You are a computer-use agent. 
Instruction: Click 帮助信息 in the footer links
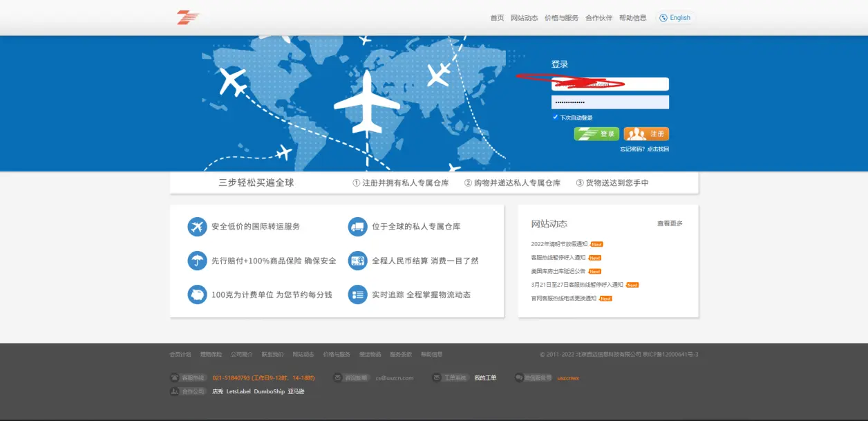pos(431,355)
